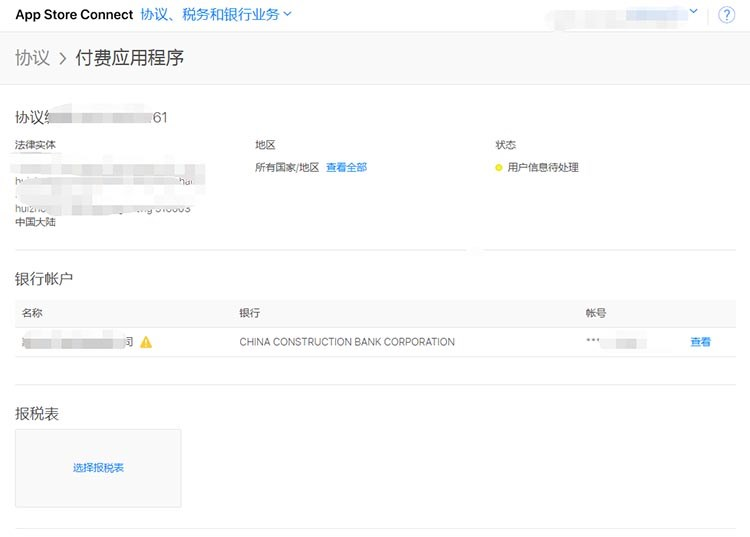
Task: Click the 付费应用程序 breadcrumb title
Action: (130, 58)
